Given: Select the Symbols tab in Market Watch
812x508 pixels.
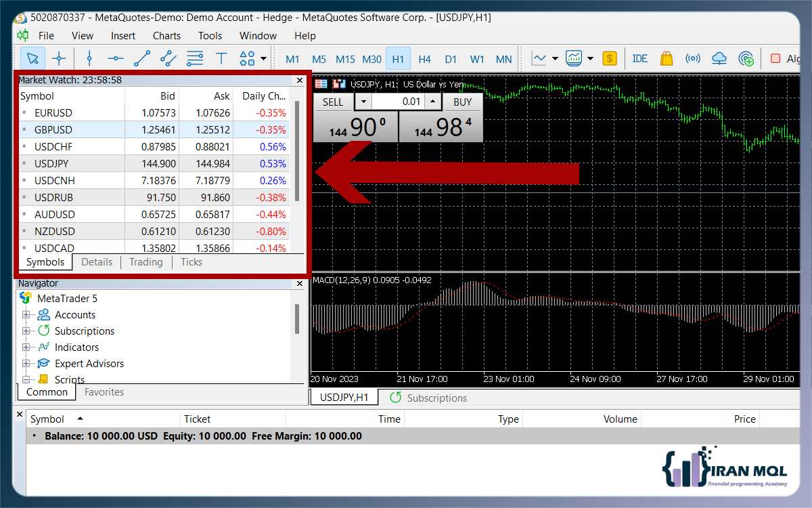Looking at the screenshot, I should click(x=45, y=262).
